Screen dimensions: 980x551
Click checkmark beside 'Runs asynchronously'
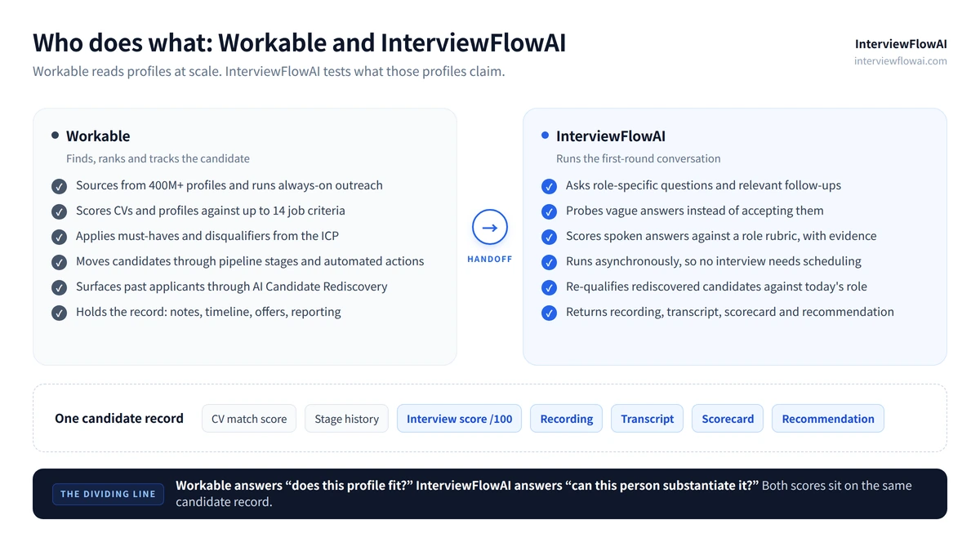(x=549, y=262)
